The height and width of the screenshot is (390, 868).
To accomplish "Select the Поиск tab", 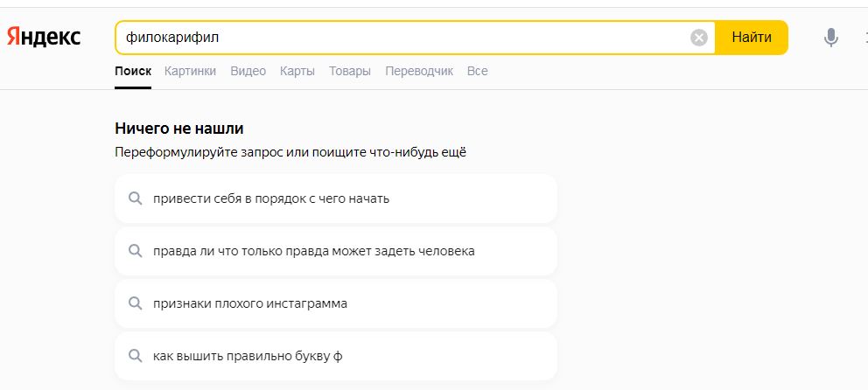I will click(133, 71).
